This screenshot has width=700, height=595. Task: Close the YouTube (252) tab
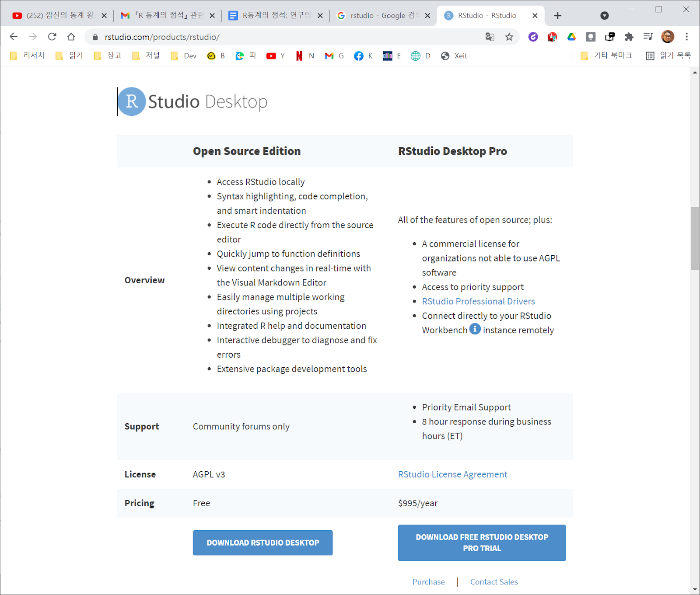[104, 16]
